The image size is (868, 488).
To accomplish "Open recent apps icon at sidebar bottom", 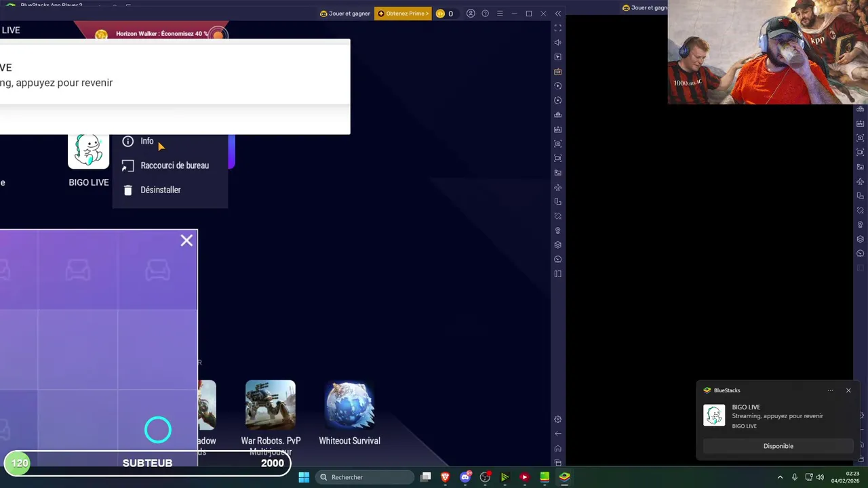I will [x=557, y=462].
